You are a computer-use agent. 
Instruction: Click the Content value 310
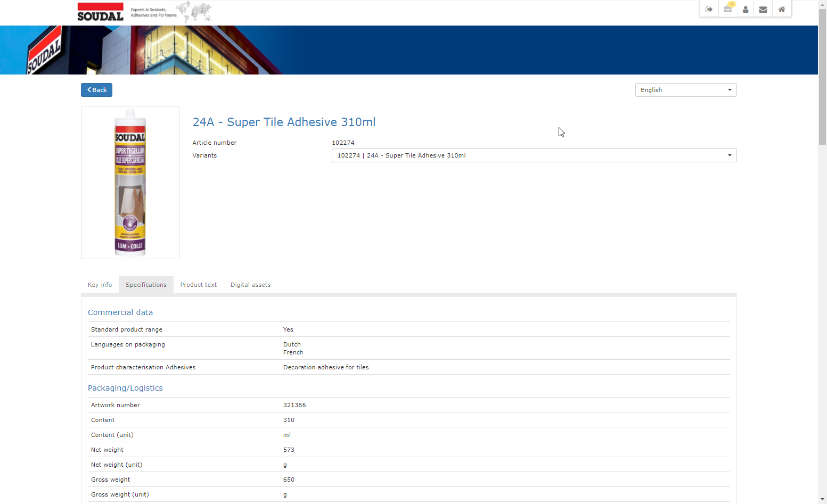(289, 420)
